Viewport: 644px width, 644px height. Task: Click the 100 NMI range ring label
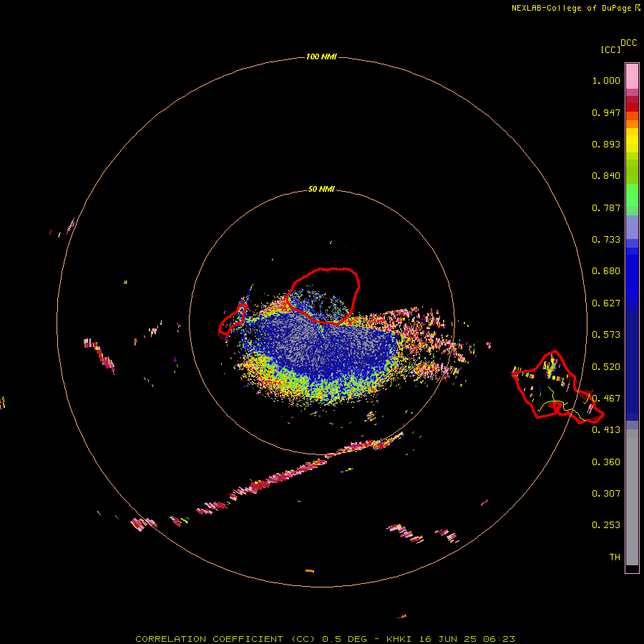pyautogui.click(x=321, y=57)
